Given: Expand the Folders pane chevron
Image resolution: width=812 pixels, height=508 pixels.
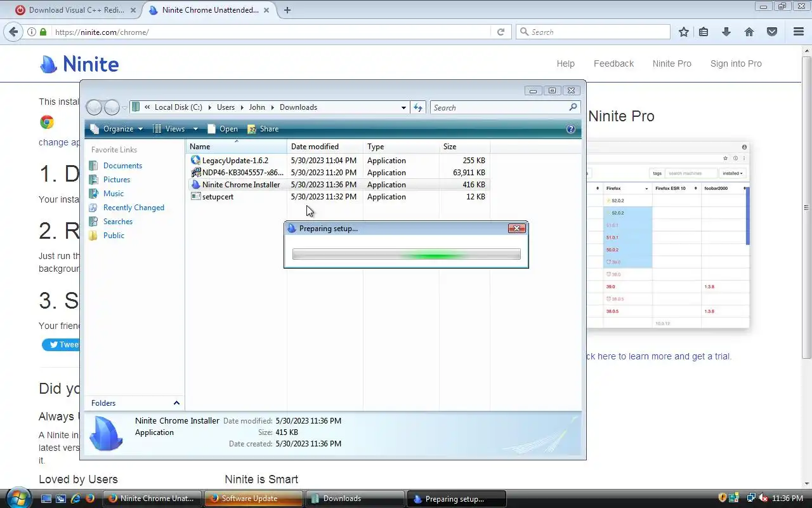Looking at the screenshot, I should click(x=176, y=403).
